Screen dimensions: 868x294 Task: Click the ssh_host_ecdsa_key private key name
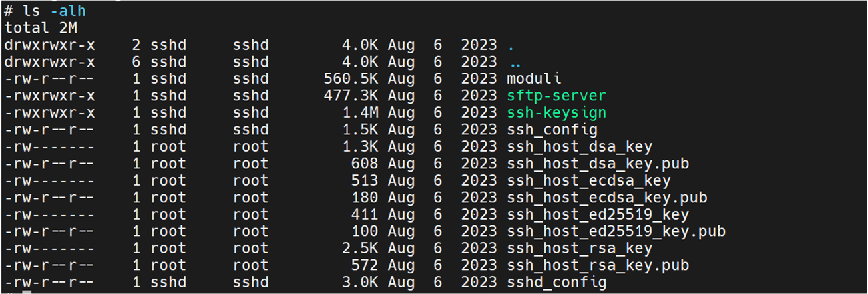(588, 180)
